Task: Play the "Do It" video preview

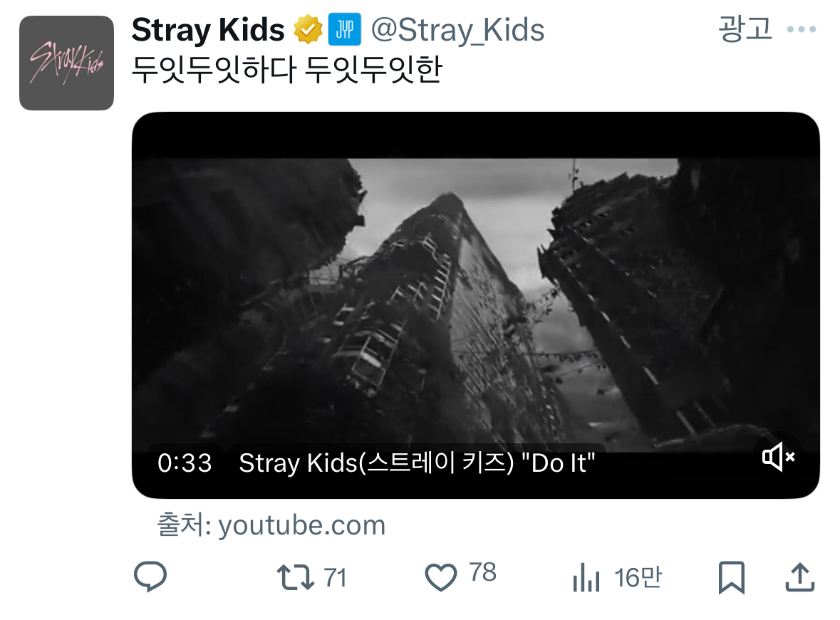Action: pos(476,306)
